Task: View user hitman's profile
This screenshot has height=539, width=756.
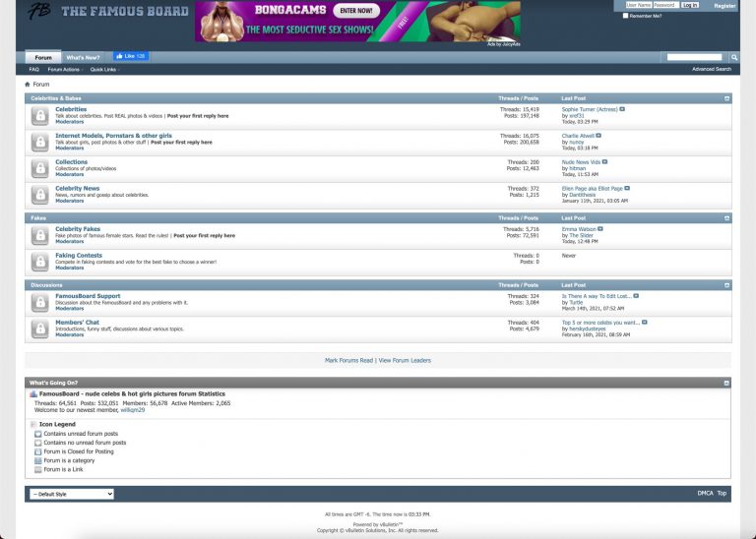Action: 577,168
